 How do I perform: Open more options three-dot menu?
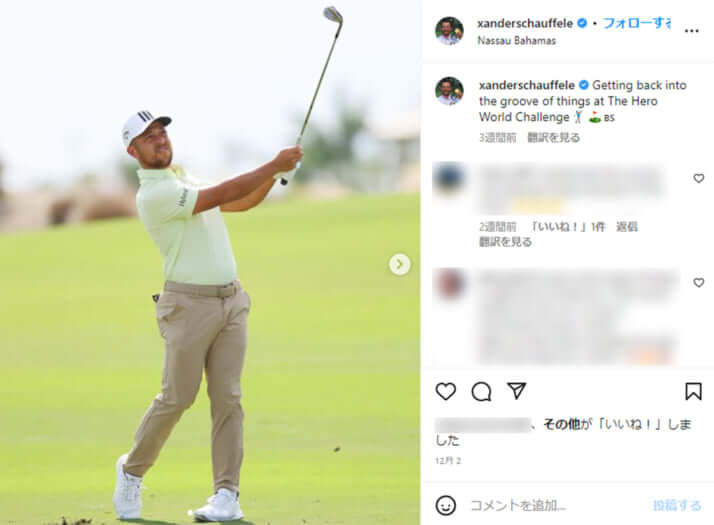pyautogui.click(x=691, y=31)
